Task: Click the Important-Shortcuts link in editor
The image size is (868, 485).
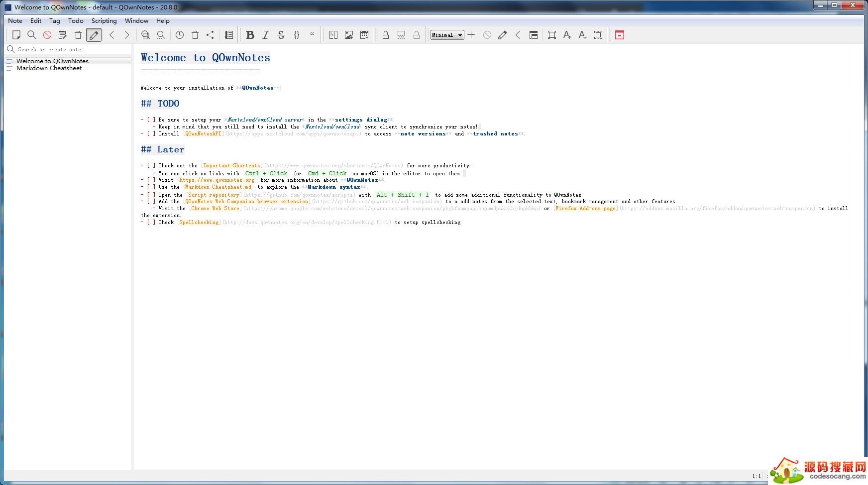Action: coord(231,165)
